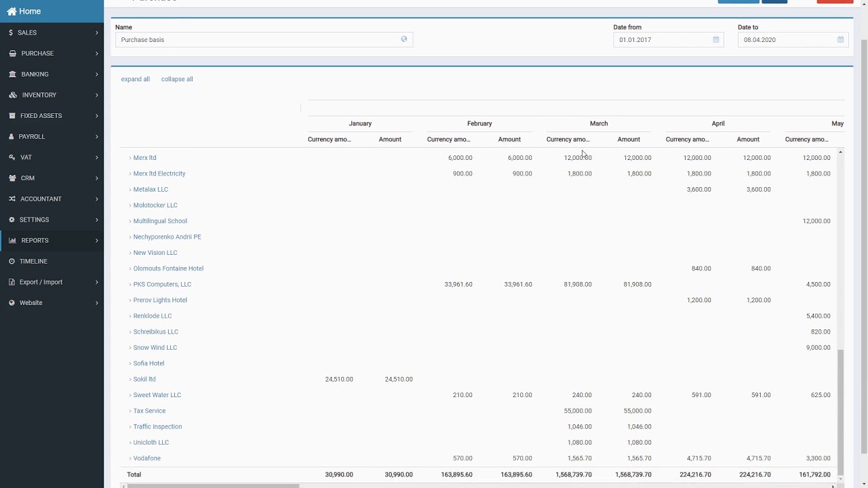Viewport: 868px width, 488px height.
Task: Open the Unicloth LLC row
Action: 151,443
